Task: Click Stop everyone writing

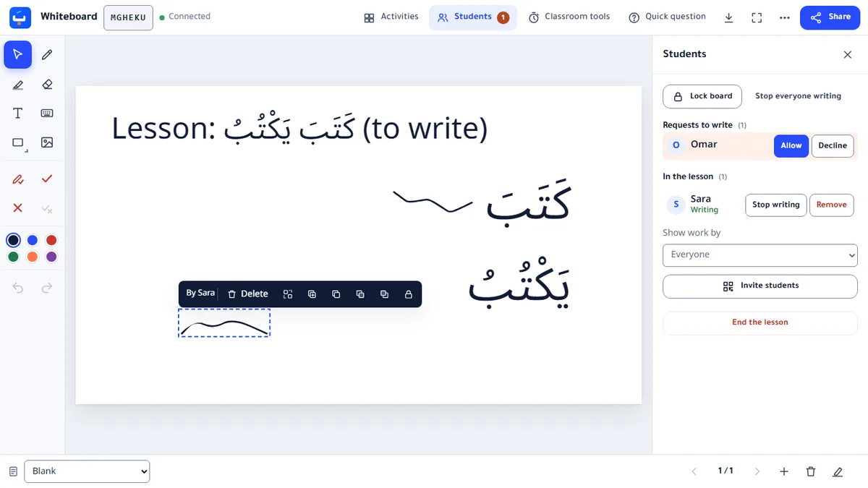Action: pos(798,96)
